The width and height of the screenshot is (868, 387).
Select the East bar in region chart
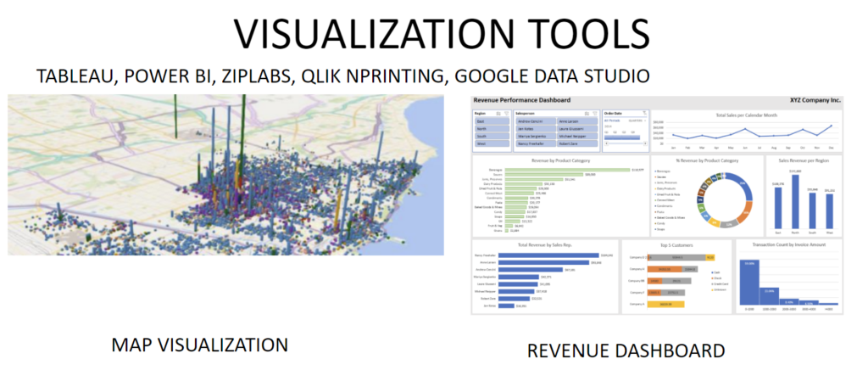[778, 207]
